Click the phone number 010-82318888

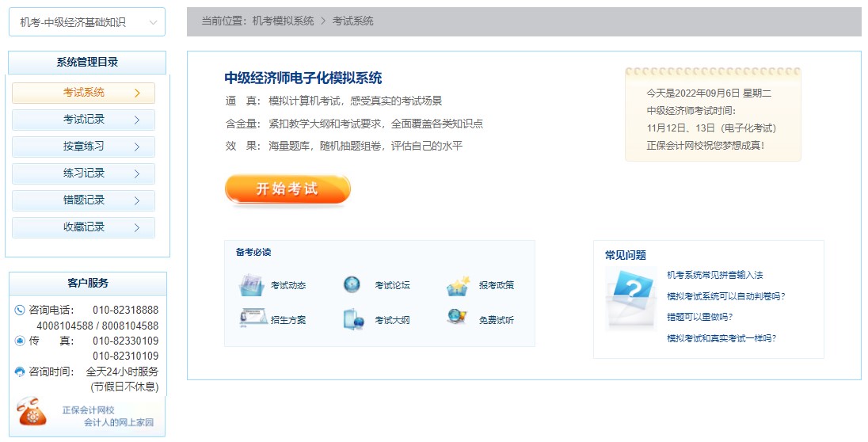pyautogui.click(x=126, y=311)
